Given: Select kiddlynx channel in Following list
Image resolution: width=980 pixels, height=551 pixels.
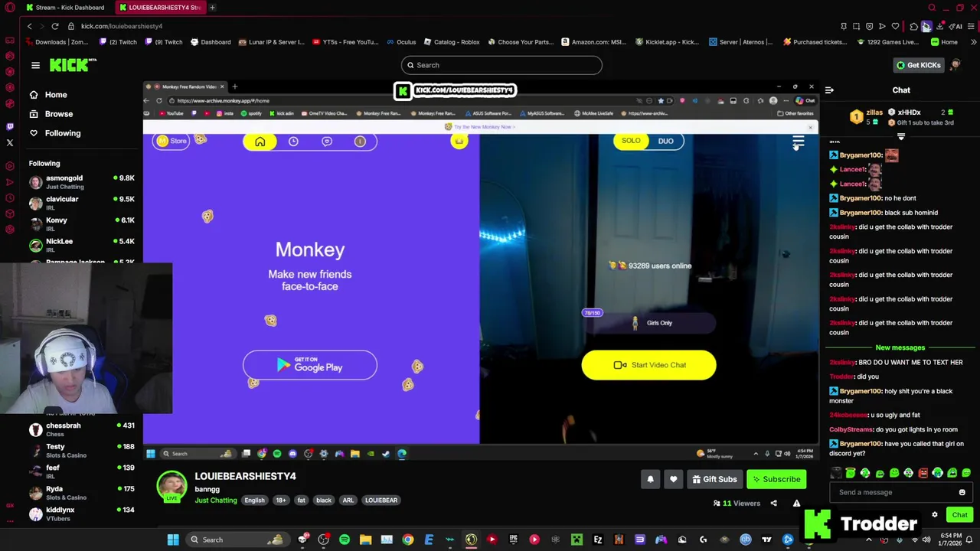Looking at the screenshot, I should (x=81, y=514).
